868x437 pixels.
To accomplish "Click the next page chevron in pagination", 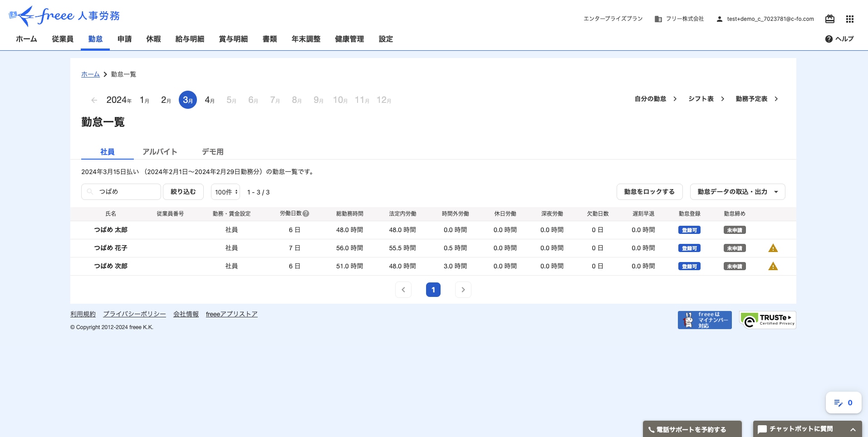I will 463,289.
